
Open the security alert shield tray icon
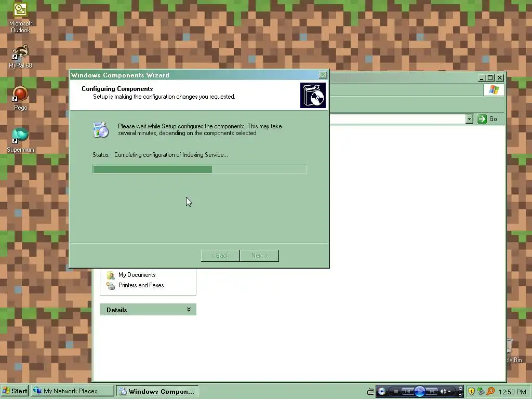point(471,392)
